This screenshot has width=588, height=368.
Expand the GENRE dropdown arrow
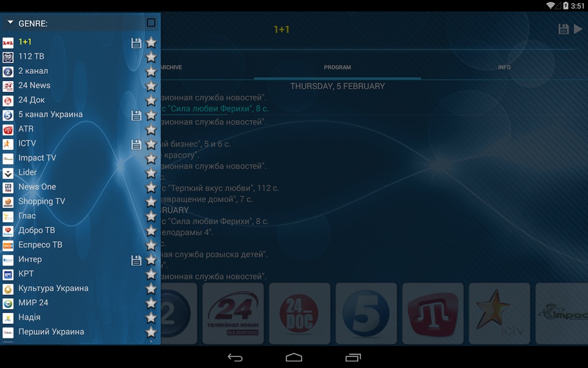coord(10,23)
